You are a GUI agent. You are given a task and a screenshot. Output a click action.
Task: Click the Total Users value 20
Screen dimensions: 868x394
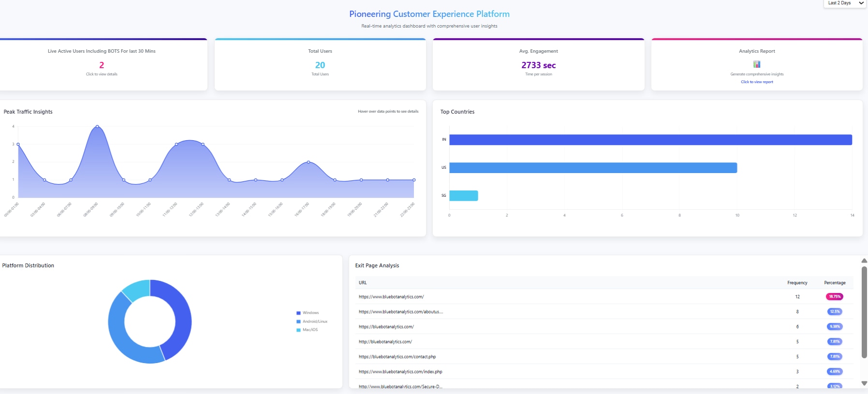[320, 65]
